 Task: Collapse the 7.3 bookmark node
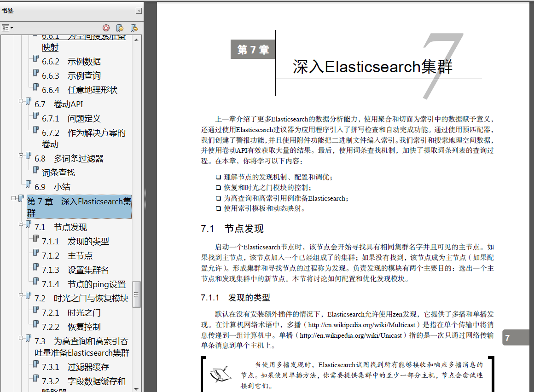coord(21,338)
